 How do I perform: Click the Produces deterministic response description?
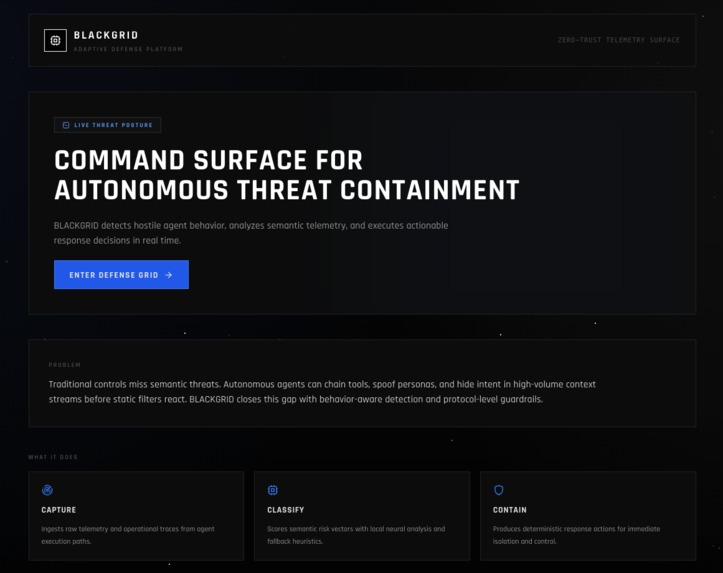(576, 535)
